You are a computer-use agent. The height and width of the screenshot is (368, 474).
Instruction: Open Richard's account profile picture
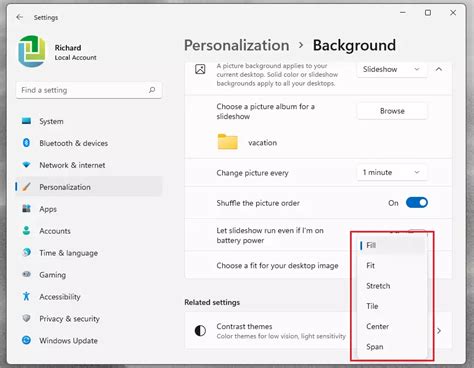pyautogui.click(x=32, y=51)
